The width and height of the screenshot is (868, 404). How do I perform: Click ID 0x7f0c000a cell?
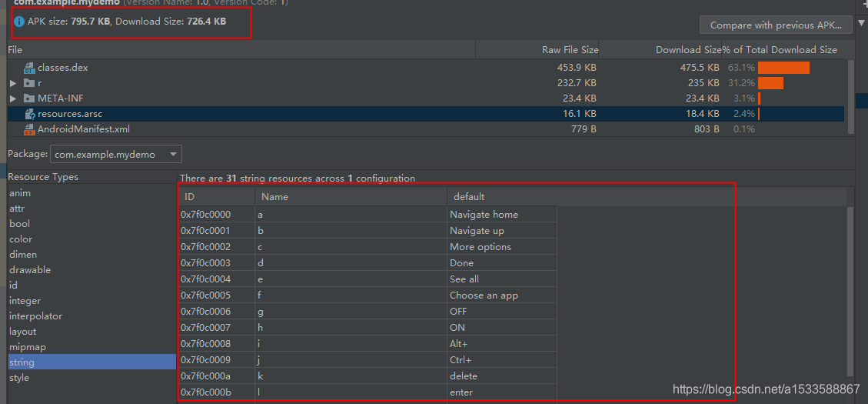pyautogui.click(x=217, y=376)
